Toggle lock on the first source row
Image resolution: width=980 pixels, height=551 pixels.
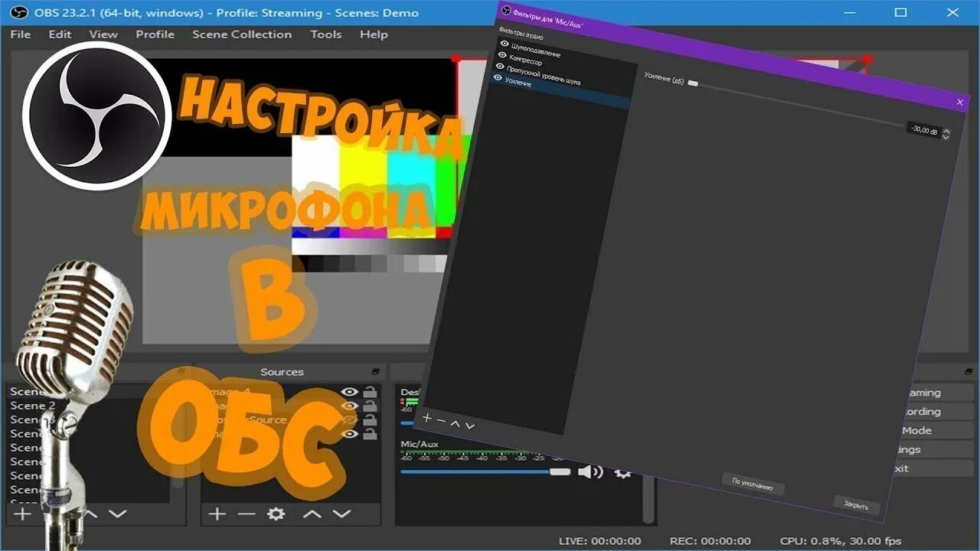pos(370,392)
